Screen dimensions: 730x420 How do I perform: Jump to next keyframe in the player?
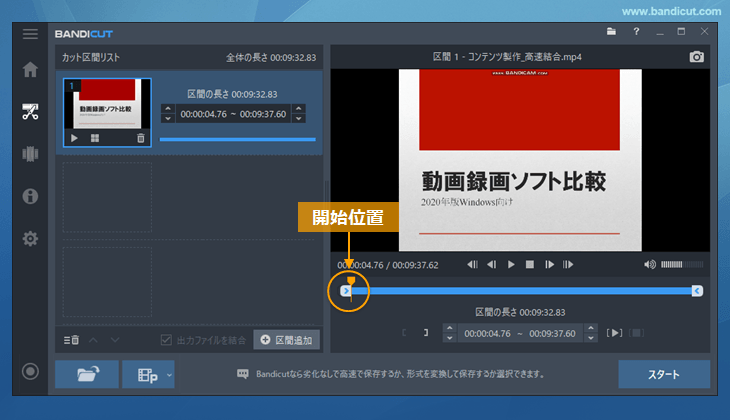pos(568,264)
